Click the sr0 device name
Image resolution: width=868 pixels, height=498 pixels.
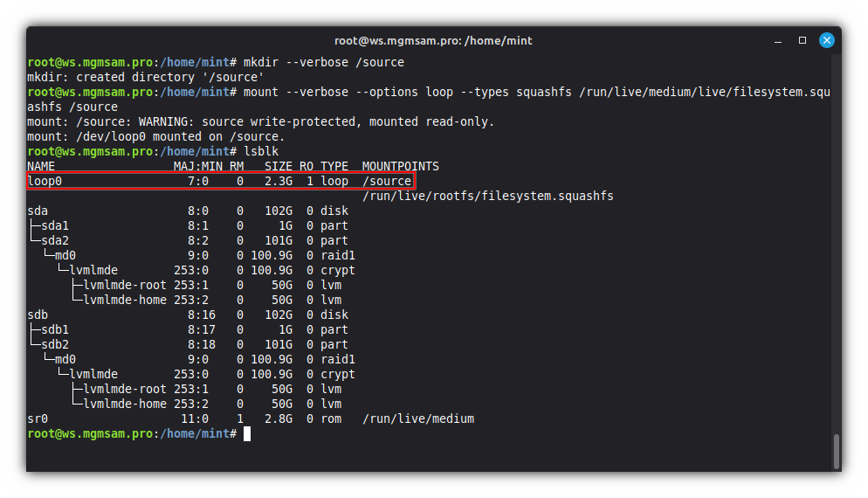pos(38,418)
